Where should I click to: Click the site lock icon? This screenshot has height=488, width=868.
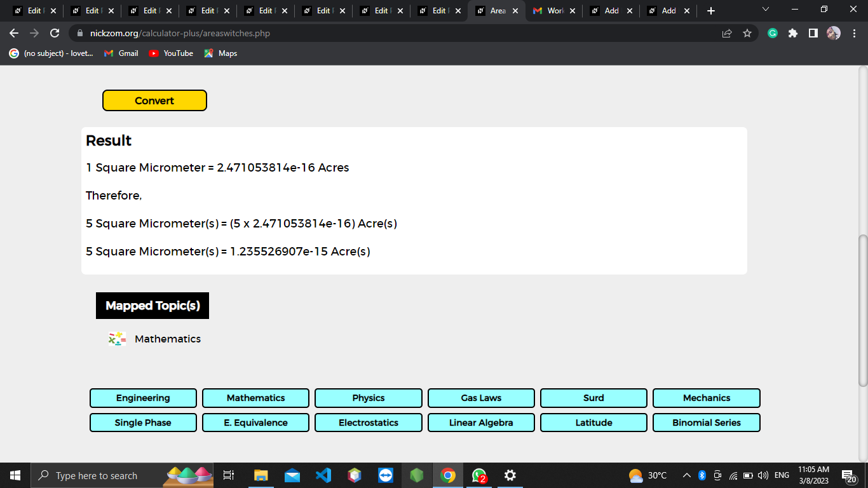coord(80,33)
